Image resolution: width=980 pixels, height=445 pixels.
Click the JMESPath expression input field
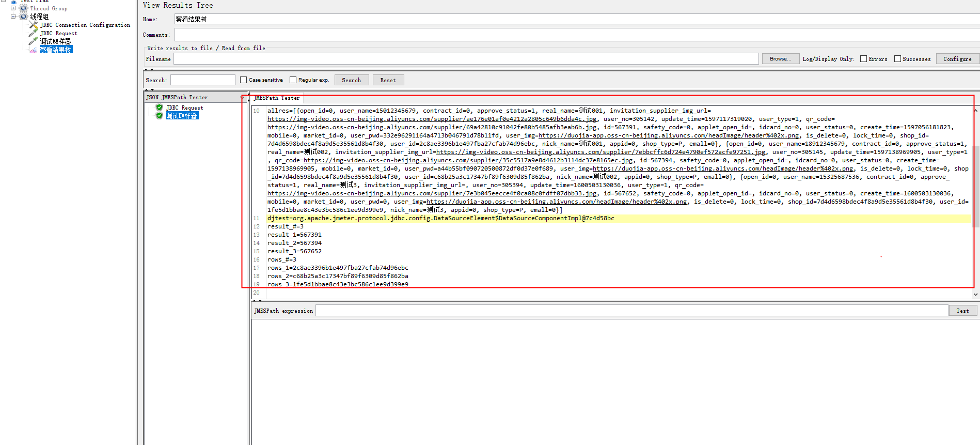point(632,311)
